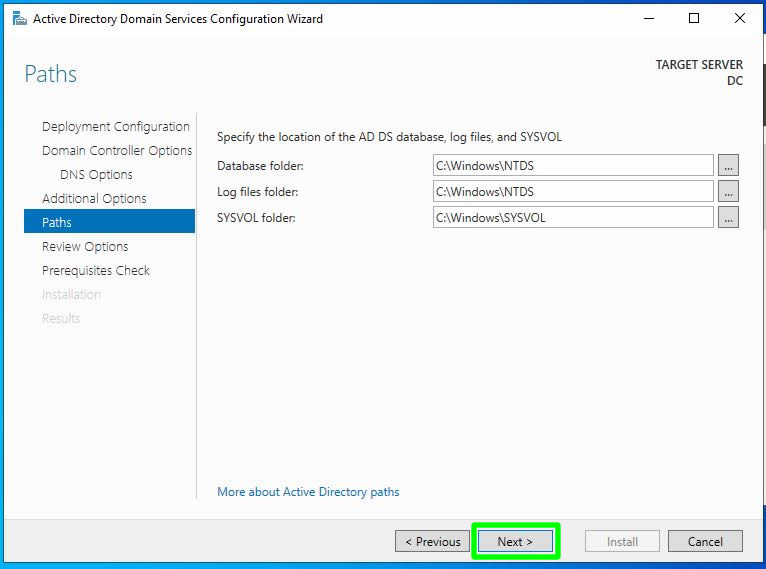Close the AD DS Configuration Wizard window
Screen dimensions: 766x569
click(740, 18)
